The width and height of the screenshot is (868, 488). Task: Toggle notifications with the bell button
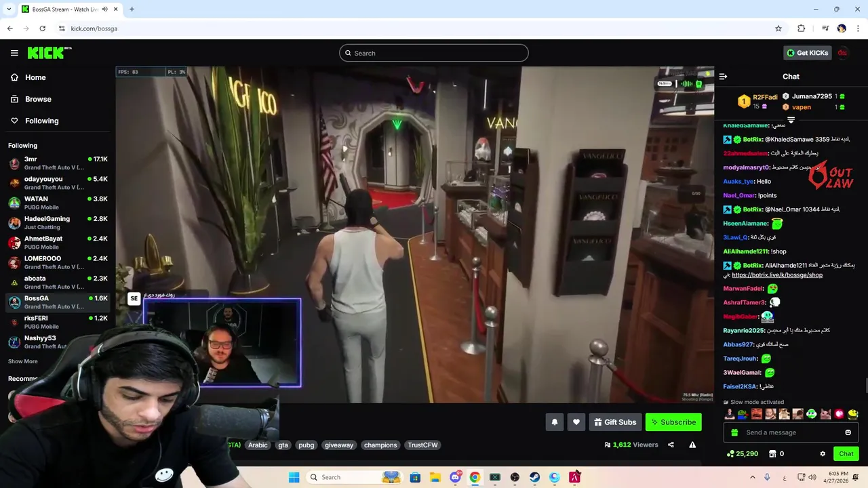tap(554, 422)
